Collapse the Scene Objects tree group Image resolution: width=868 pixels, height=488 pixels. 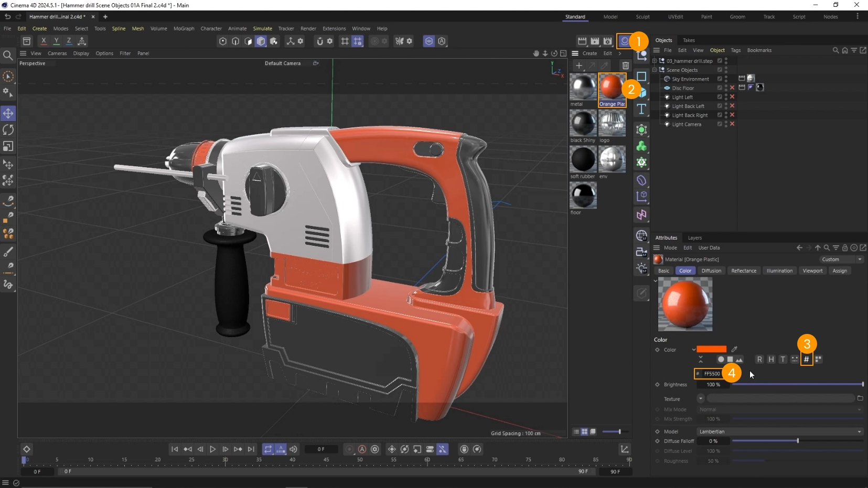point(655,70)
